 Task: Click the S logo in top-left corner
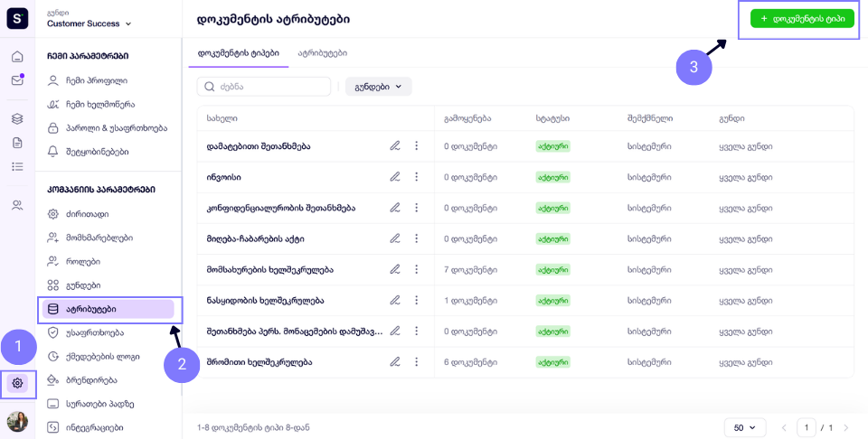(x=17, y=18)
